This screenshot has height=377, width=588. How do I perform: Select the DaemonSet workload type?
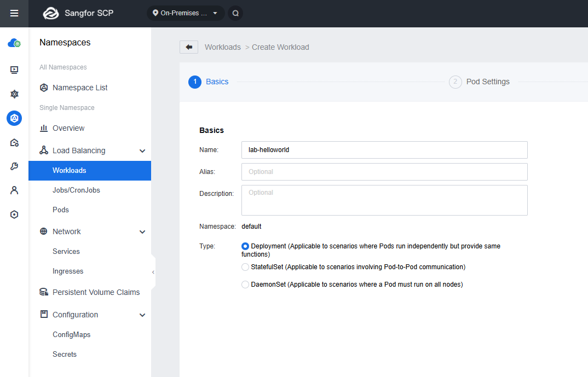tap(245, 285)
